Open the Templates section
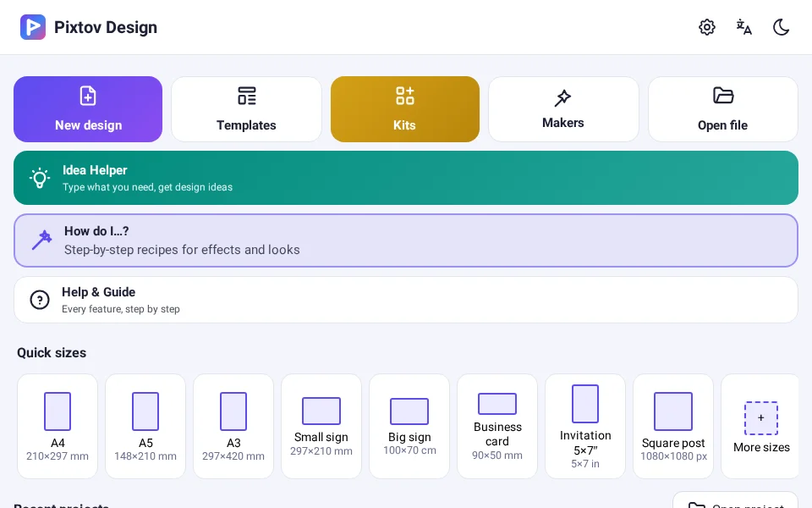812x508 pixels. click(246, 109)
